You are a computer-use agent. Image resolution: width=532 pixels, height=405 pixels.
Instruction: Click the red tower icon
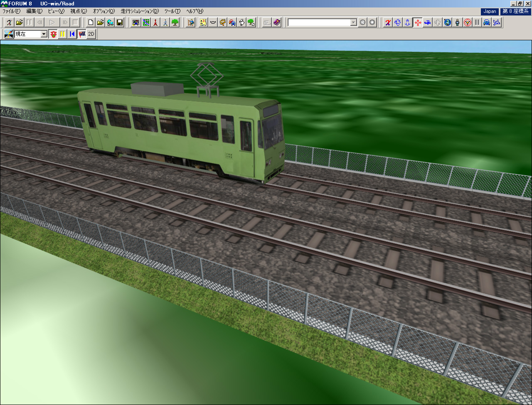[155, 22]
